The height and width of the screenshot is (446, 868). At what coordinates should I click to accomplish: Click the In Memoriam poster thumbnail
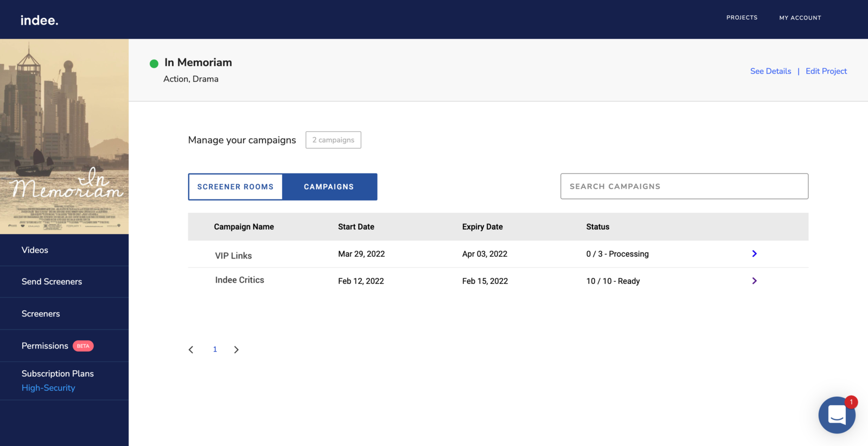(x=64, y=136)
